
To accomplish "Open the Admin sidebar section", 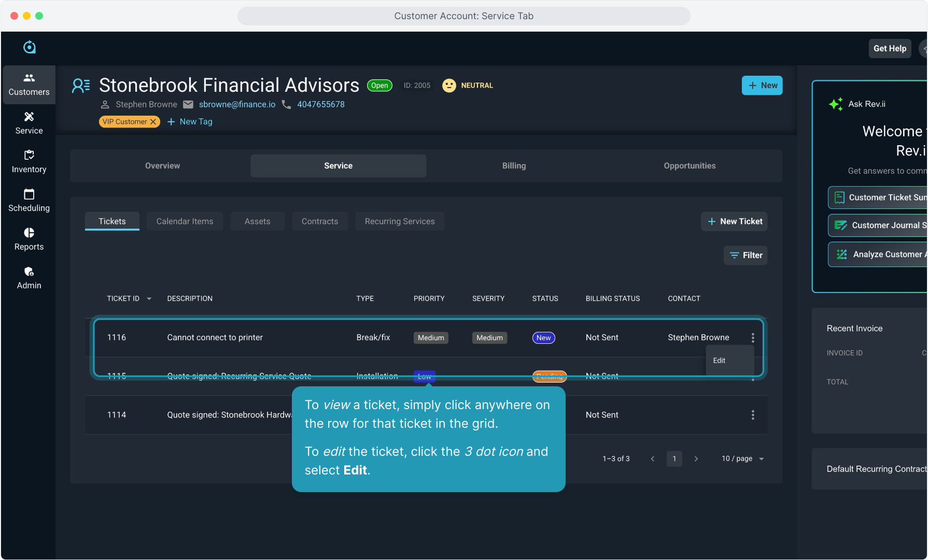I will [x=29, y=278].
